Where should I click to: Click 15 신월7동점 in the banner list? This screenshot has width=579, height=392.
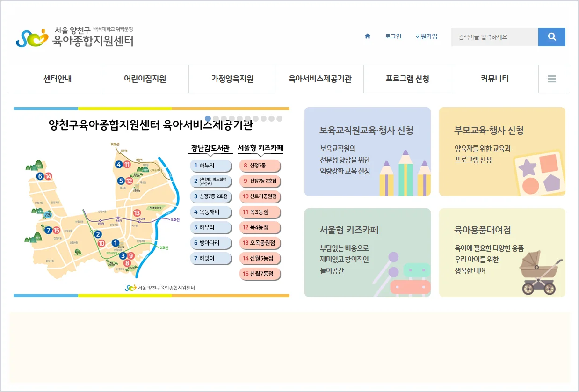[260, 274]
